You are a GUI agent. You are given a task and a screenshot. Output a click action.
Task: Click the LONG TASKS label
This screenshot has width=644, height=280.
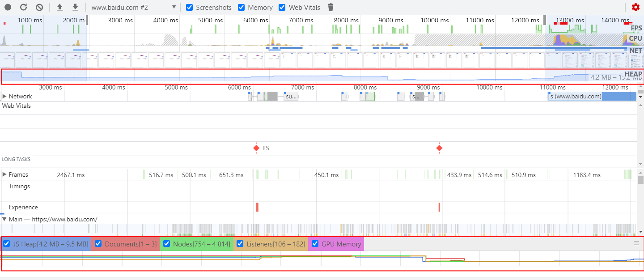[x=16, y=159]
